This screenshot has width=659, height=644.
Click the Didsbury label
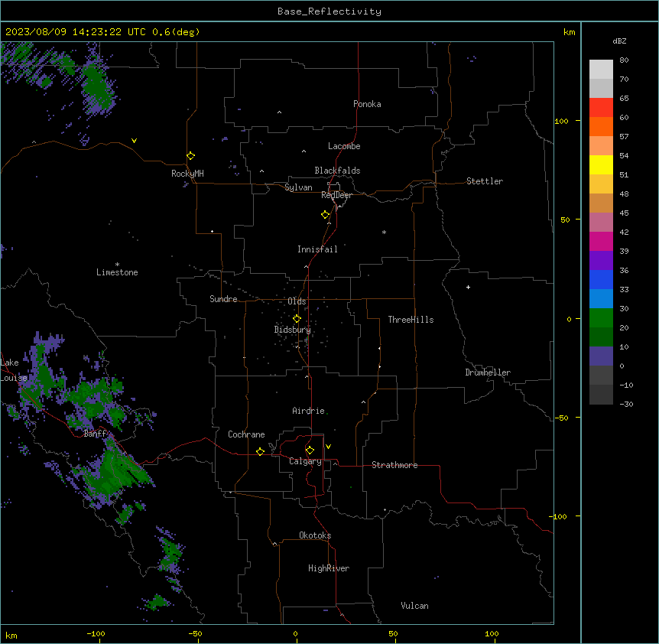pos(292,330)
